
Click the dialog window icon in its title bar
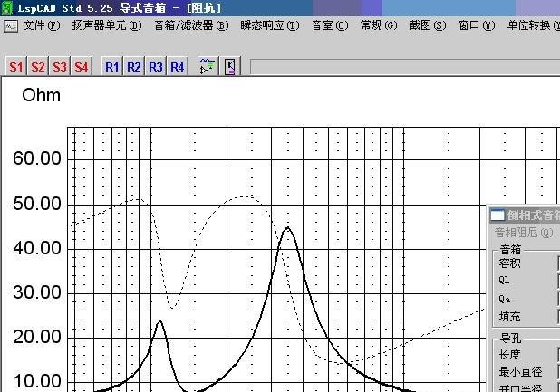[497, 215]
